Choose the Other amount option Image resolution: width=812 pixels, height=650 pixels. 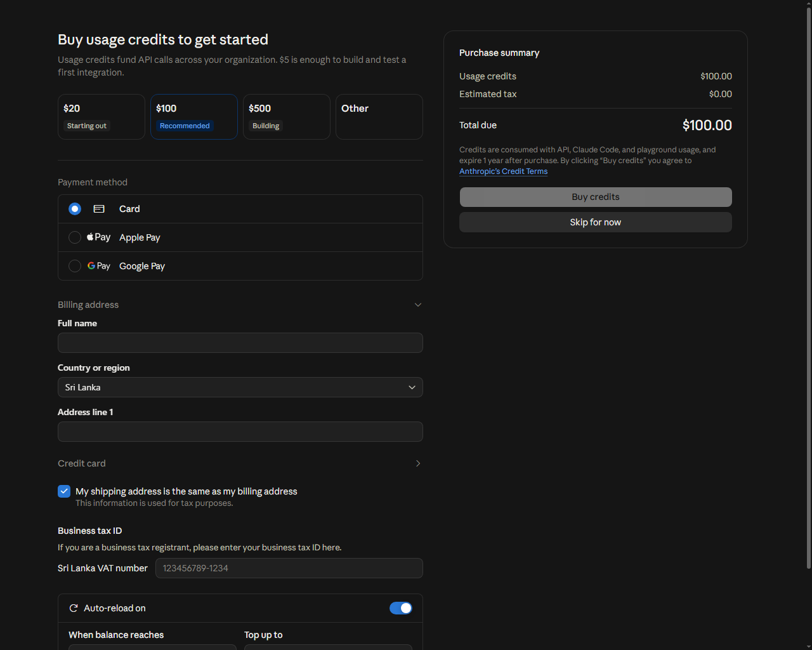pos(379,117)
